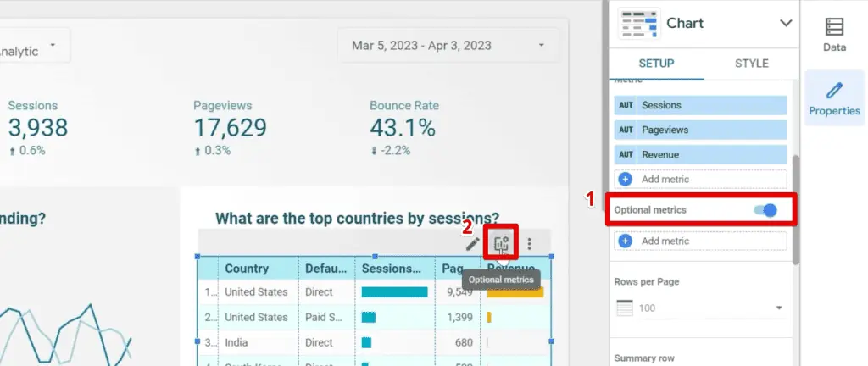Click the AUT badge on Revenue metric
Image resolution: width=868 pixels, height=366 pixels.
(626, 155)
